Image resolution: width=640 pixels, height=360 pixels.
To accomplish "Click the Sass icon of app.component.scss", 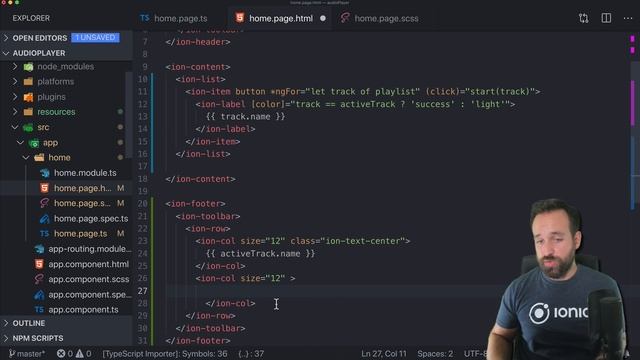I will point(39,279).
